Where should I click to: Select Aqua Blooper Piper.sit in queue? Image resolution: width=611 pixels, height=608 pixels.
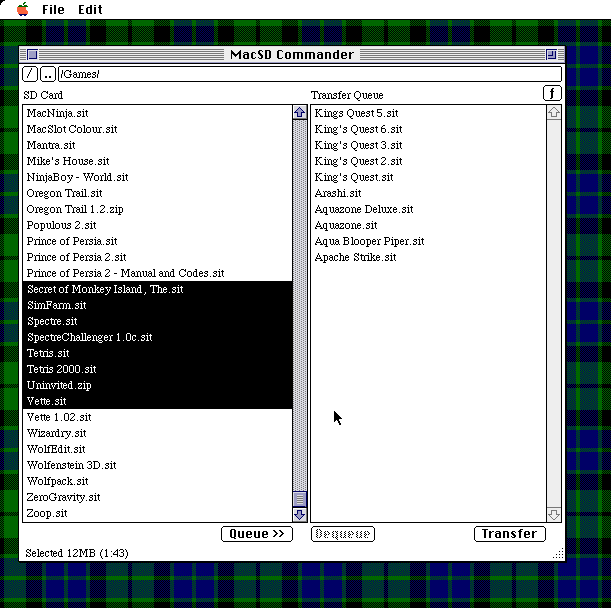429,241
